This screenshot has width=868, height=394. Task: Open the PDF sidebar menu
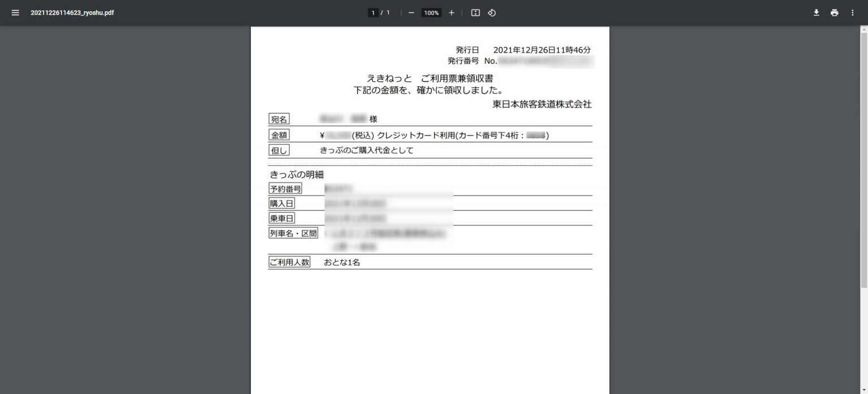click(x=15, y=12)
